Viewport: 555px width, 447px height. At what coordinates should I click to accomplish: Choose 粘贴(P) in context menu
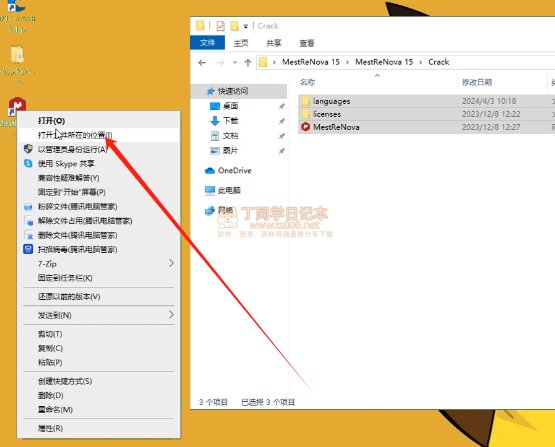99,362
